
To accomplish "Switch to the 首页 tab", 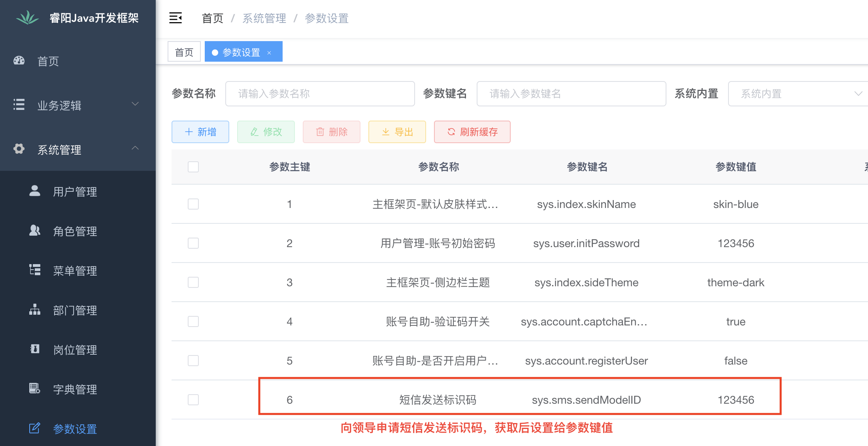I will pyautogui.click(x=184, y=52).
